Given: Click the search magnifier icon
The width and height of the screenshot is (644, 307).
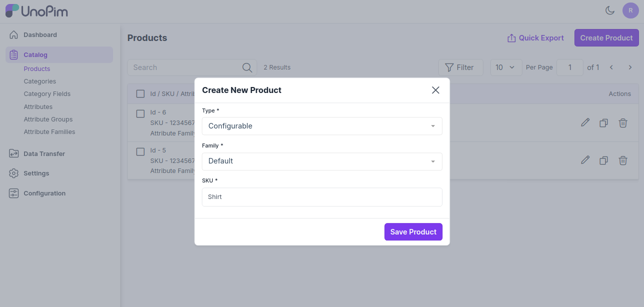Looking at the screenshot, I should pos(247,67).
